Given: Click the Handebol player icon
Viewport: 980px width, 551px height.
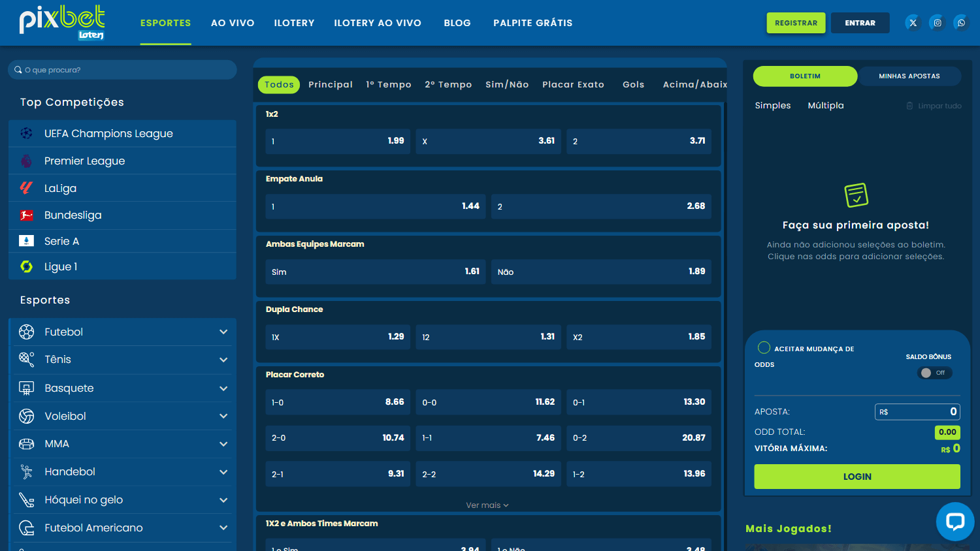Looking at the screenshot, I should tap(26, 471).
